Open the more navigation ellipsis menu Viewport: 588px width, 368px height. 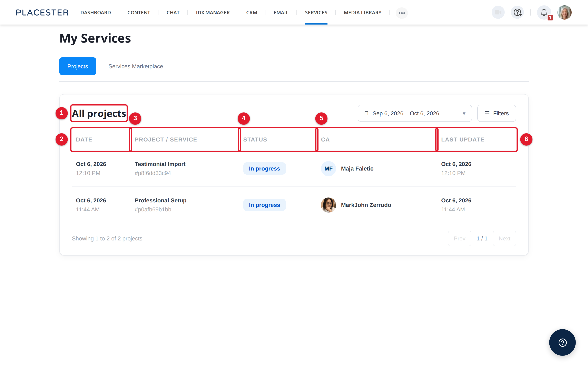click(x=402, y=13)
